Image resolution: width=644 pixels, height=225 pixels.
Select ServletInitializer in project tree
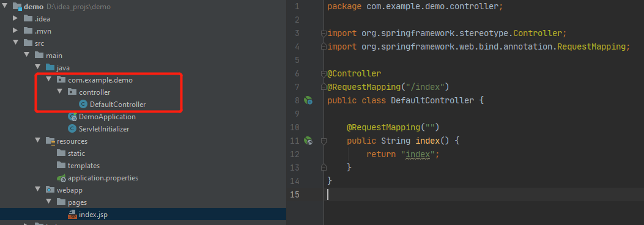pos(104,129)
